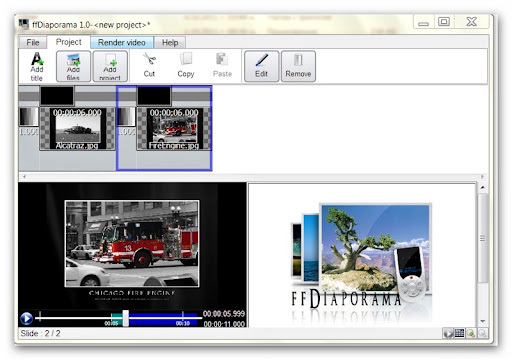512x360 pixels.
Task: Click the 00:10 marker on preview timeline
Action: 183,323
